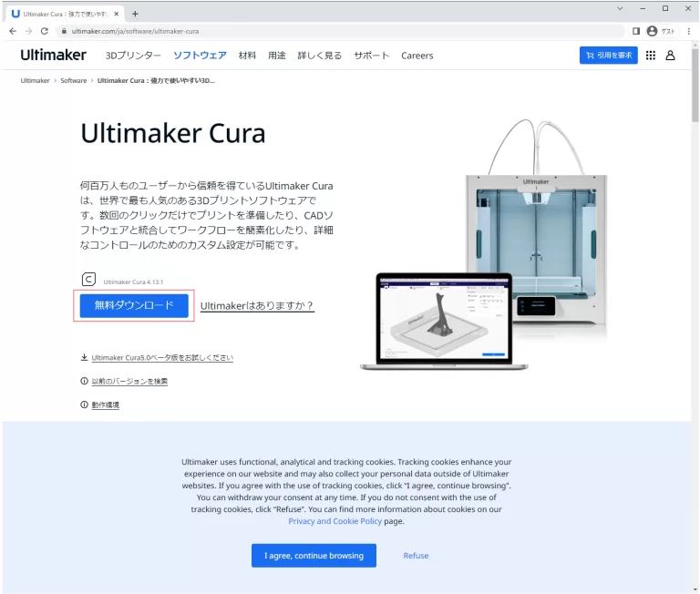
Task: Select ソフトウェア in the top navigation
Action: tap(200, 56)
